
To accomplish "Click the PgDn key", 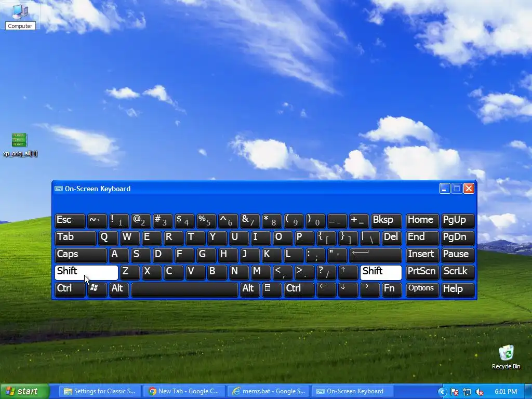I will (x=457, y=238).
